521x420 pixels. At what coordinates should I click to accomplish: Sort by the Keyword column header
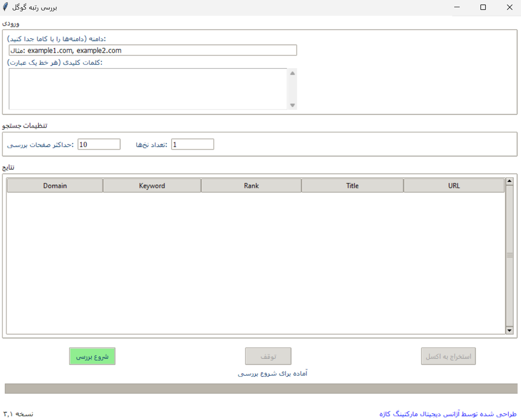152,186
